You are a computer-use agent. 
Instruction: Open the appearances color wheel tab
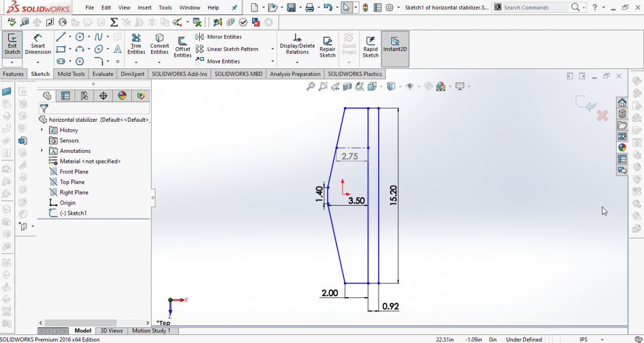pos(122,96)
